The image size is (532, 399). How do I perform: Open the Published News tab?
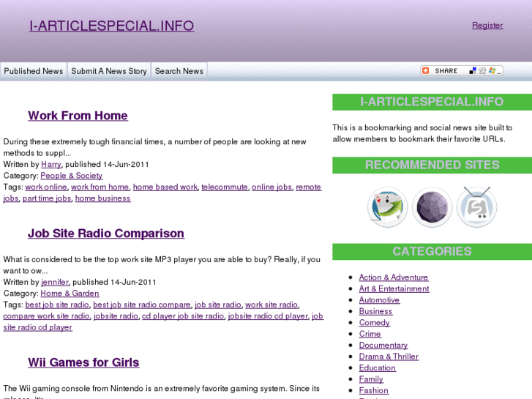33,71
